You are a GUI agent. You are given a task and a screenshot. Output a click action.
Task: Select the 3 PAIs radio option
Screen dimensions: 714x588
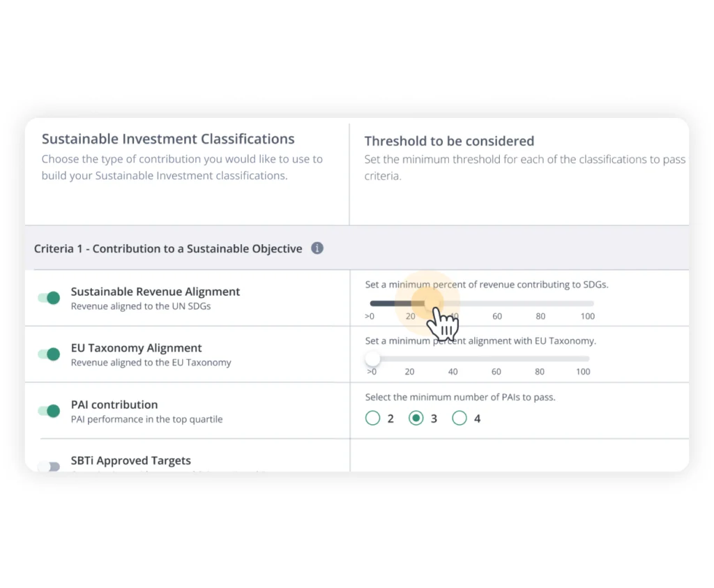point(416,419)
